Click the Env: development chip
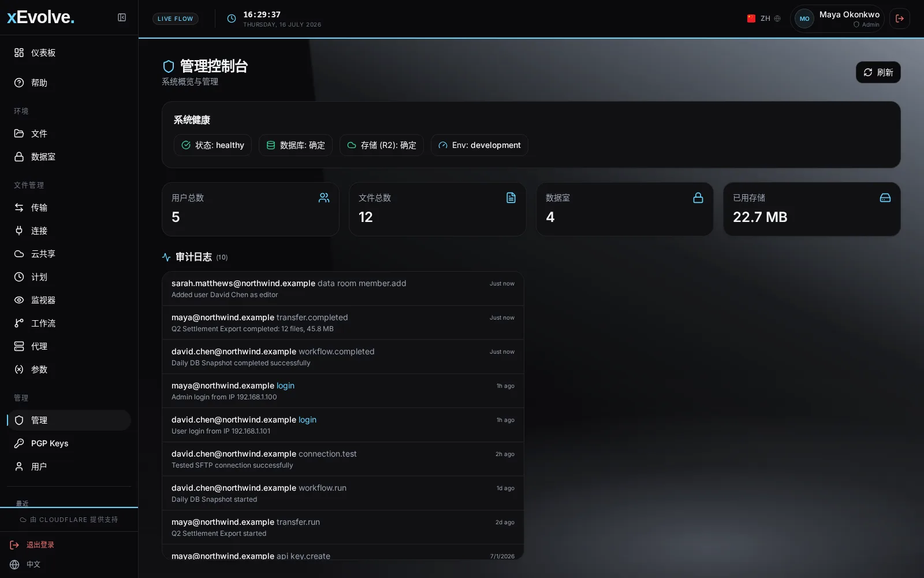 click(479, 145)
